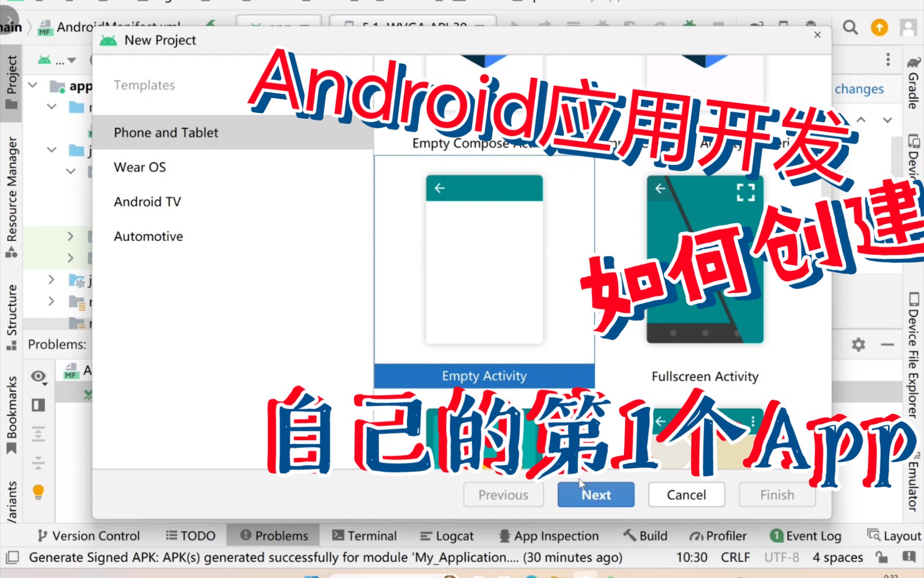Viewport: 924px width, 578px height.
Task: Open the Project tool window tab
Action: (x=11, y=82)
